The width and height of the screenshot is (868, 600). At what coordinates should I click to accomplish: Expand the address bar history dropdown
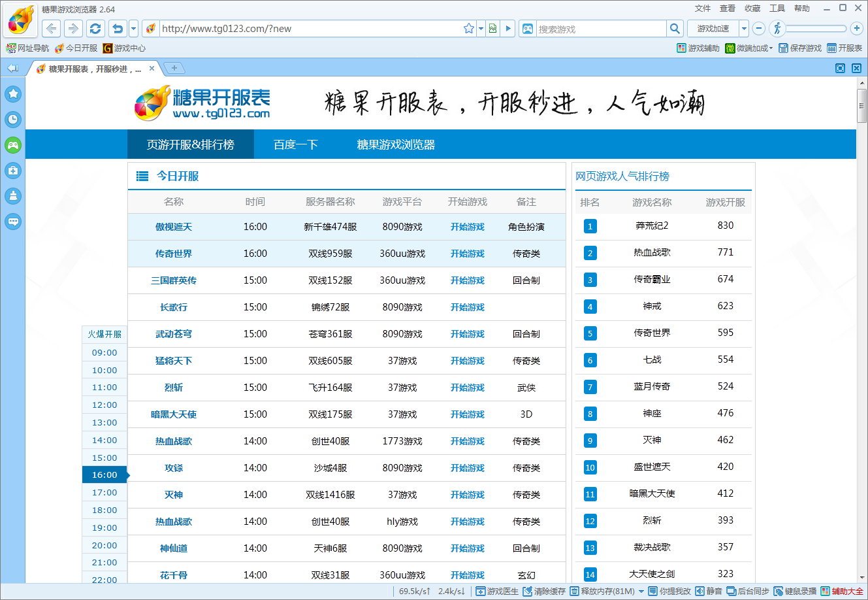(481, 28)
